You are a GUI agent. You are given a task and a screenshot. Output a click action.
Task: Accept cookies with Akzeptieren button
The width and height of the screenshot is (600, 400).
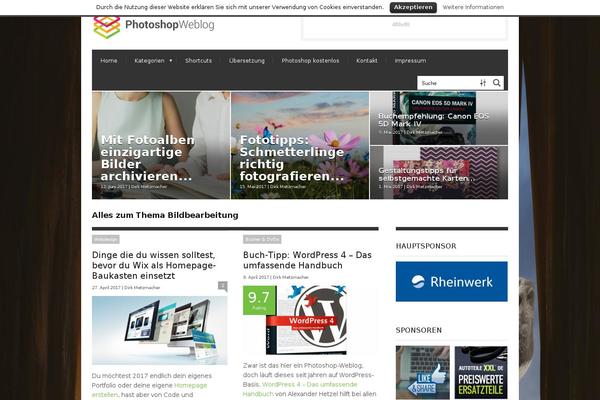(x=413, y=7)
